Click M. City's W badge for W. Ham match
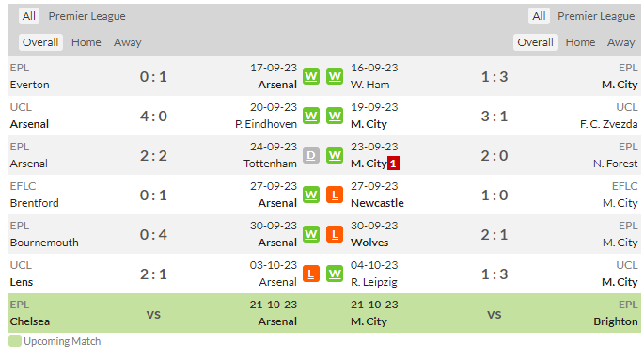Image resolution: width=644 pixels, height=360 pixels. [335, 76]
